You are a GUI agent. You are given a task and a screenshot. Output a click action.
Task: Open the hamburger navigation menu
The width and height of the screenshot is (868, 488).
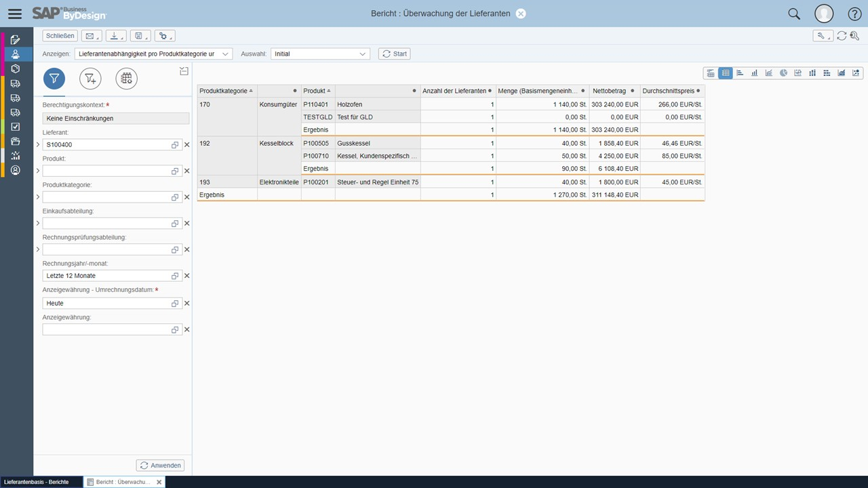tap(15, 14)
